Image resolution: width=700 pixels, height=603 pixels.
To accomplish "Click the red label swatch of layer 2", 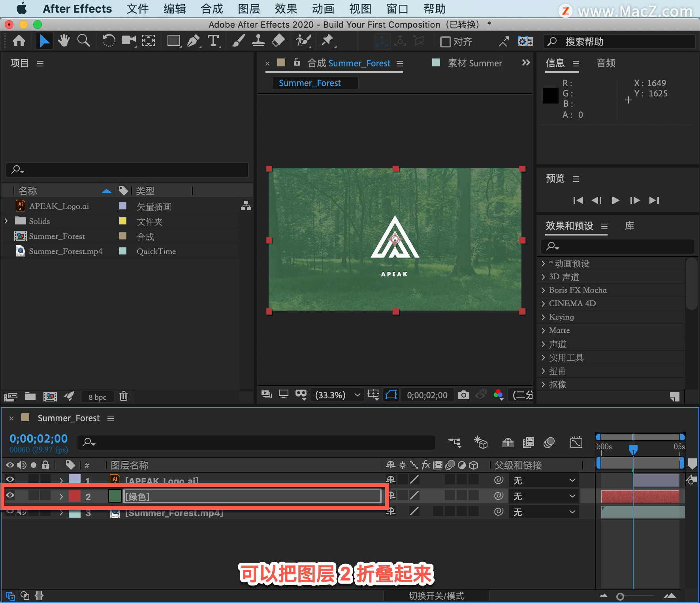I will click(x=75, y=496).
